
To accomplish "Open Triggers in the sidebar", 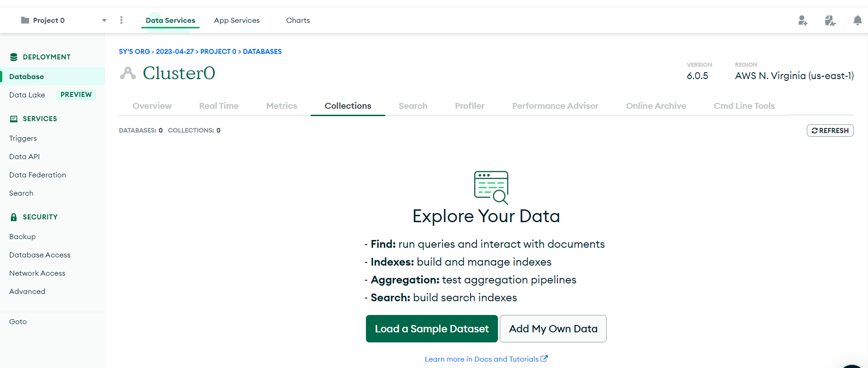I will click(x=23, y=138).
